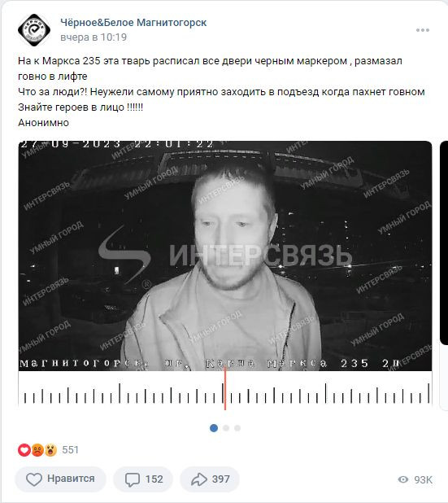
Task: Open the comments button showing 152
Action: tap(143, 479)
